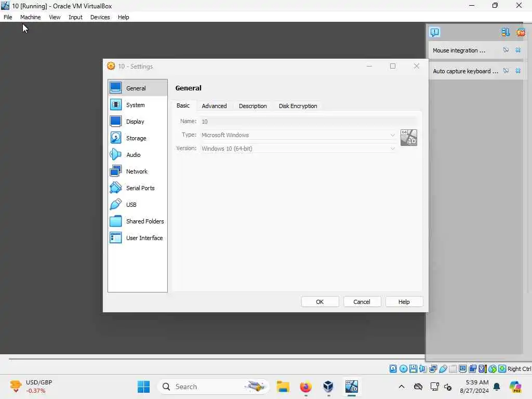Screen dimensions: 532x399
Task: Switch to the Advanced tab
Action: tap(214, 106)
